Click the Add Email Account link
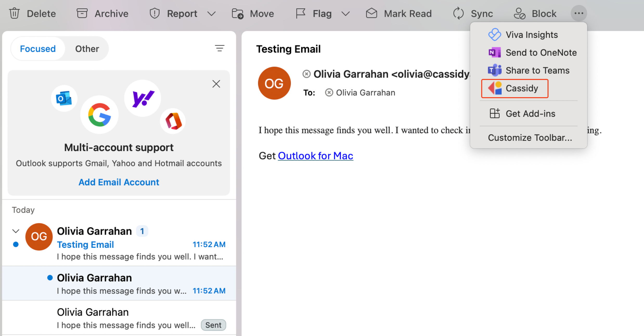Image resolution: width=644 pixels, height=336 pixels. coord(119,182)
